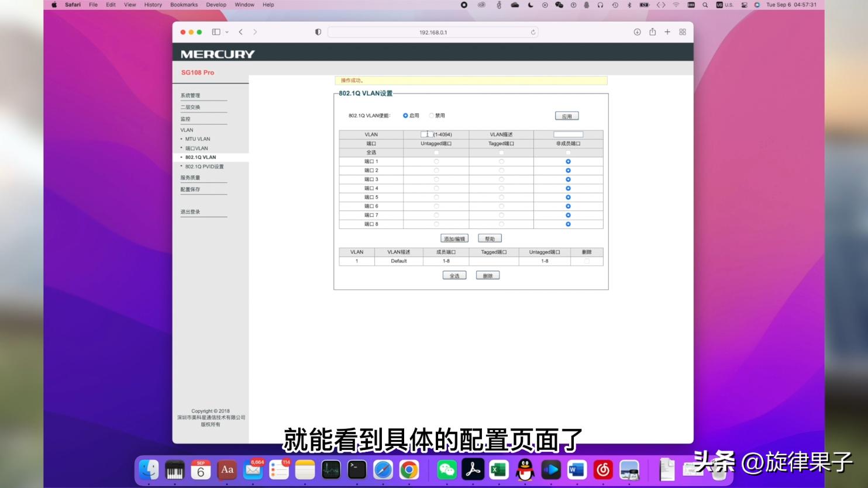
Task: Show tab overview in Safari
Action: click(x=682, y=32)
